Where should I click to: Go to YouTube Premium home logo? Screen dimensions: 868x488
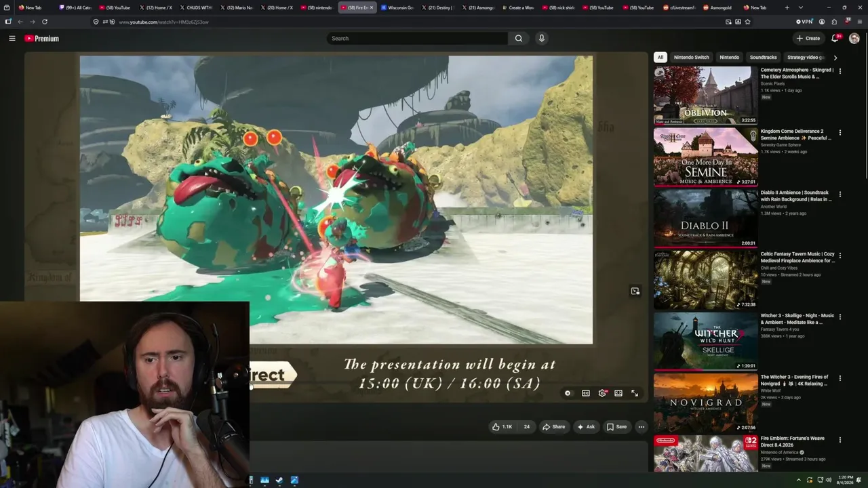[x=42, y=39]
